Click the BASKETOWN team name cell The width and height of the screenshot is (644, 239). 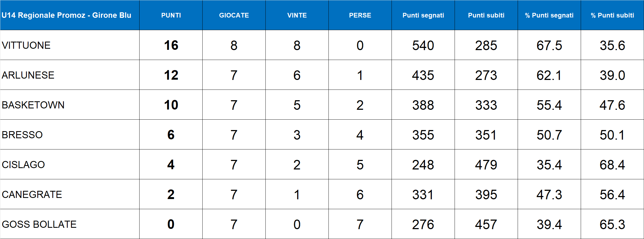[33, 105]
